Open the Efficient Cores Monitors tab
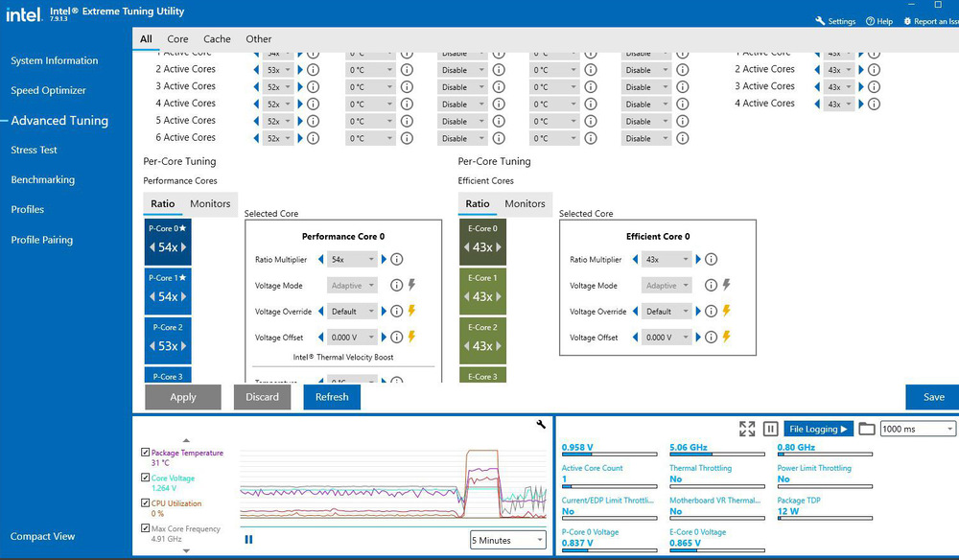The height and width of the screenshot is (560, 959). click(x=525, y=203)
